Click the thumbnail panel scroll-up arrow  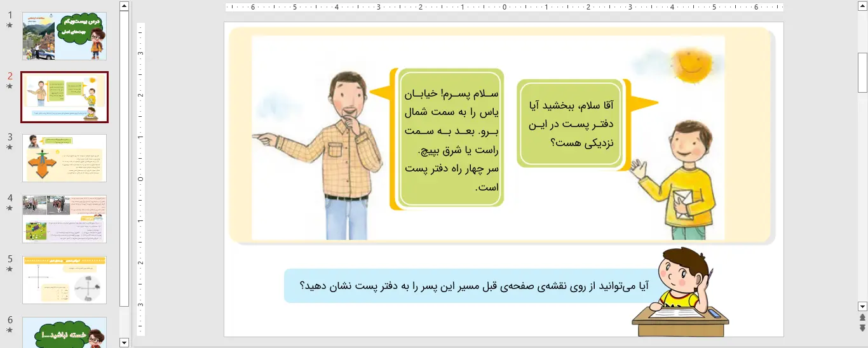pyautogui.click(x=125, y=6)
